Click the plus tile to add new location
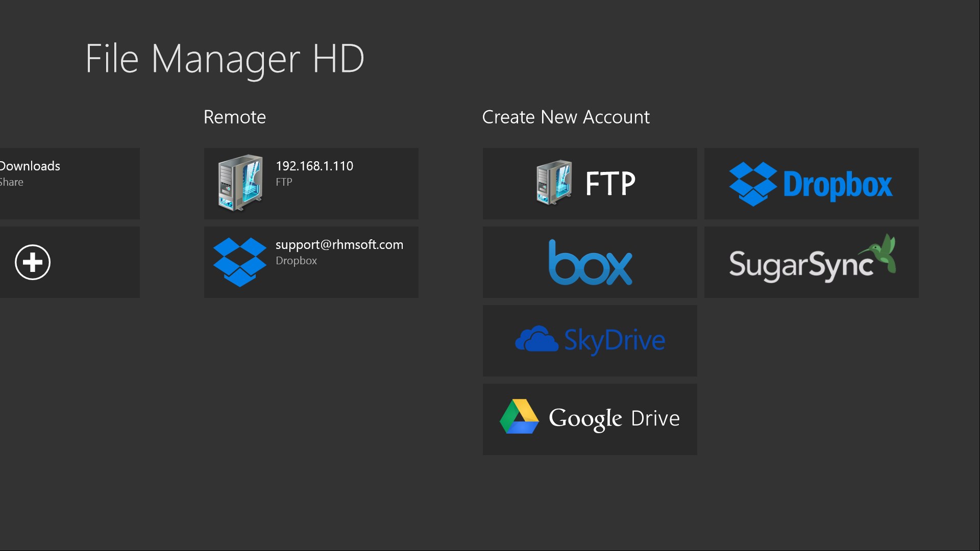Viewport: 980px width, 551px height. pyautogui.click(x=33, y=262)
